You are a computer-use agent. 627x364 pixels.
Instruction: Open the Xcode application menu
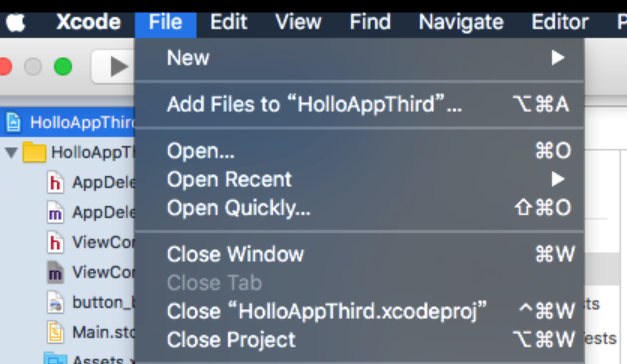pyautogui.click(x=88, y=22)
